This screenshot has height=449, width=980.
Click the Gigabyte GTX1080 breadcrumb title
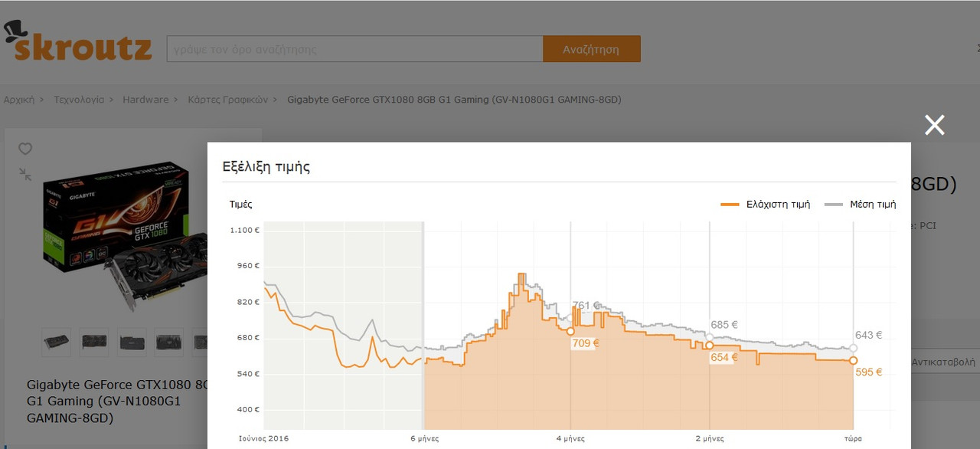click(454, 100)
